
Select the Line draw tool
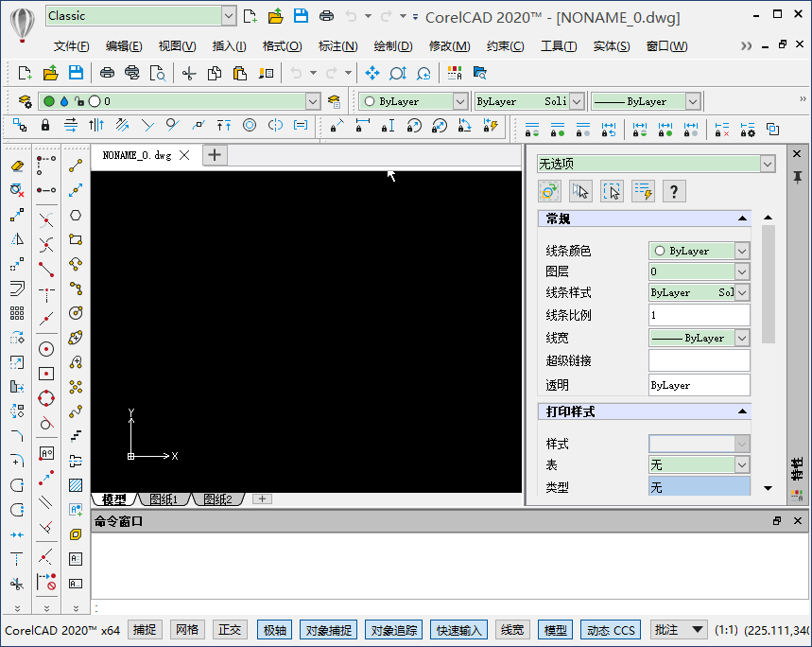[x=76, y=166]
